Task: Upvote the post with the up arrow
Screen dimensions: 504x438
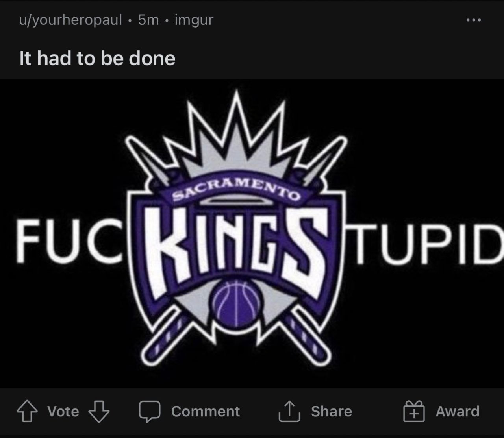Action: coord(27,412)
